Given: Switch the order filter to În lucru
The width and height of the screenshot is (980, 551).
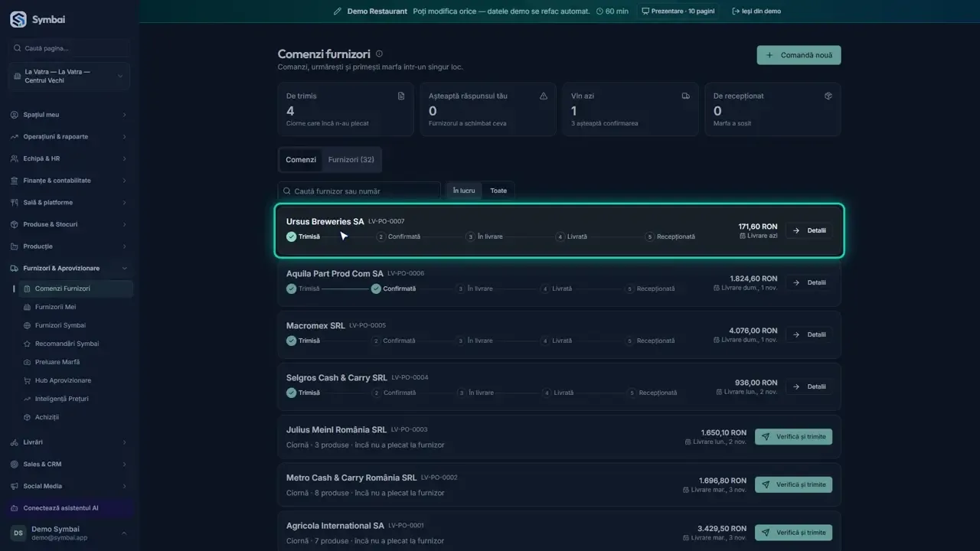Looking at the screenshot, I should (x=464, y=191).
